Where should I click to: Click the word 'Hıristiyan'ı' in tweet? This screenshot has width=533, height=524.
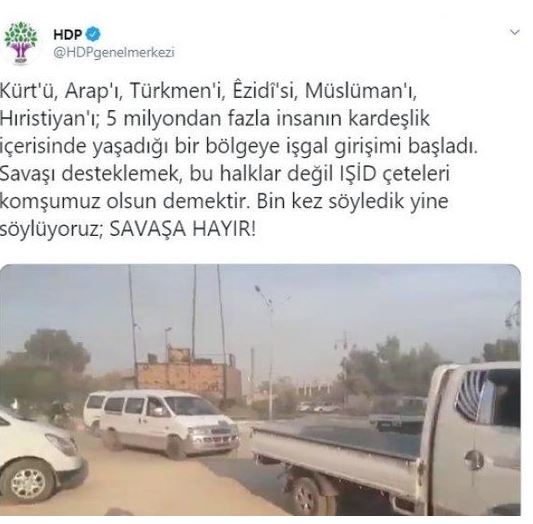pos(49,119)
